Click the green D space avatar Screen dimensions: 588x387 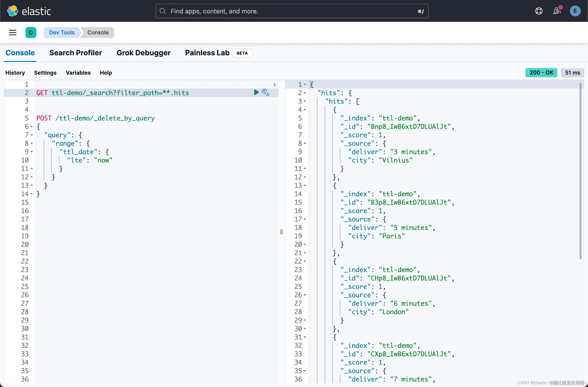(x=31, y=32)
